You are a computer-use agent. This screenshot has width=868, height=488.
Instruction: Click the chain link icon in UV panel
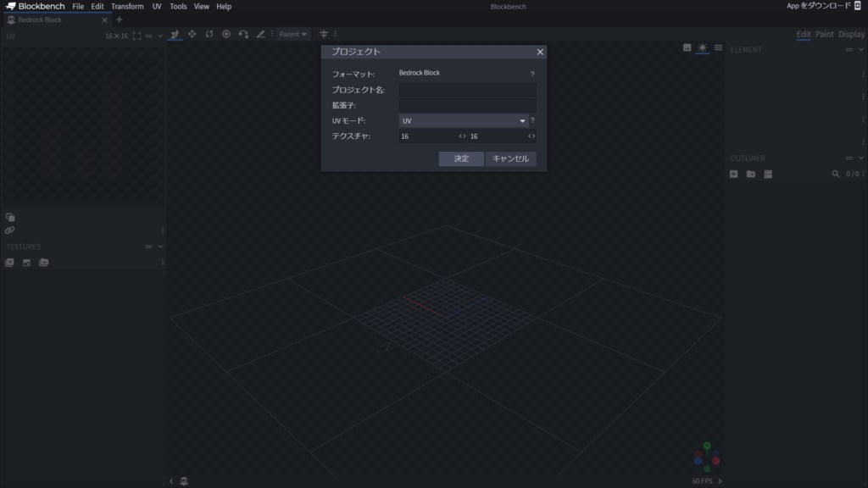[10, 230]
